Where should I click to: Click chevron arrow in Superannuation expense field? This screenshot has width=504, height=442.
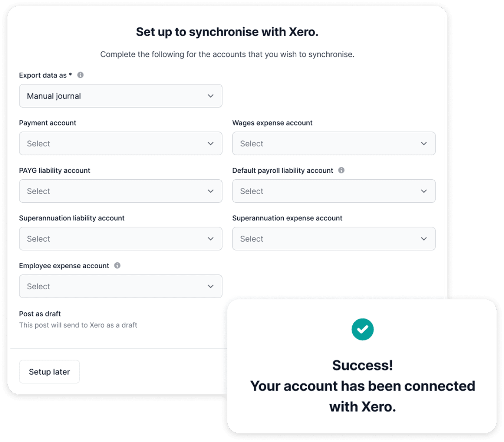point(424,239)
